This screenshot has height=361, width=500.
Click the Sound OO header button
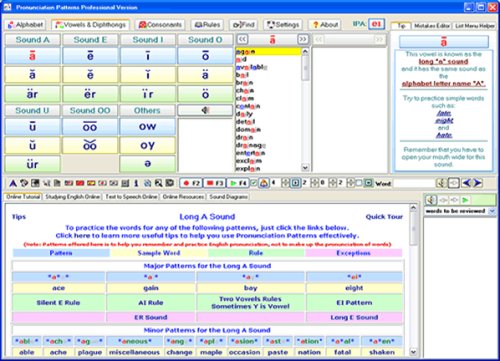[90, 110]
